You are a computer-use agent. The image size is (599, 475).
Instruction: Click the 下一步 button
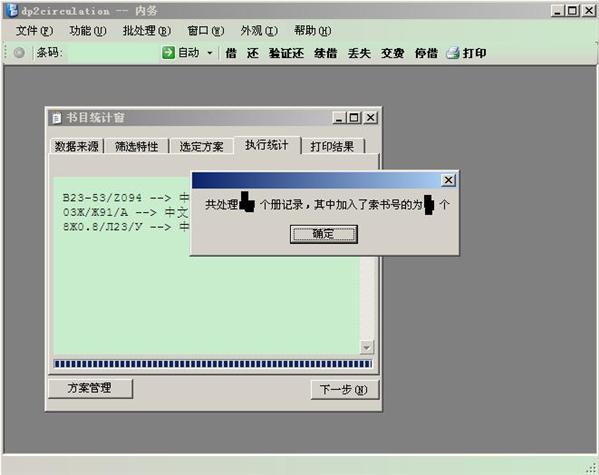coord(345,389)
